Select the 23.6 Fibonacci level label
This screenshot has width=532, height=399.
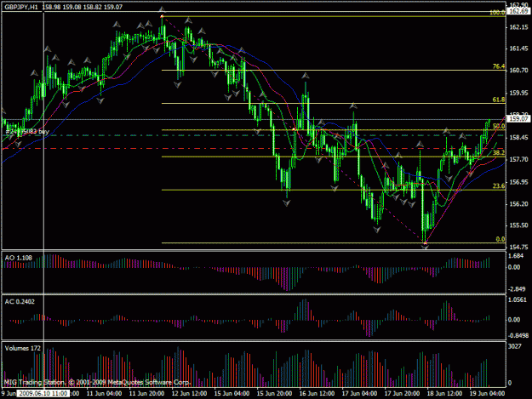point(499,186)
